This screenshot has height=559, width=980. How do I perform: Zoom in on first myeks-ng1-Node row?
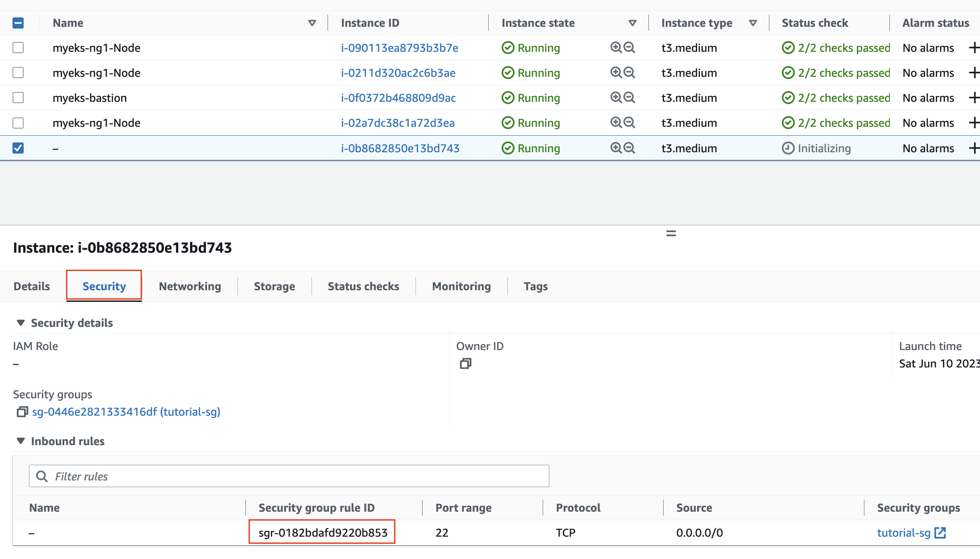(616, 47)
